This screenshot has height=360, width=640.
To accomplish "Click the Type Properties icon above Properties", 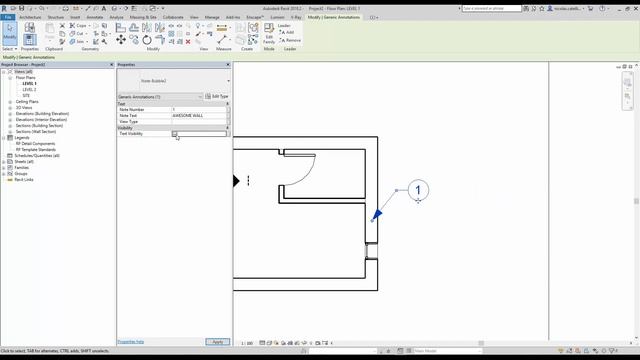I will 29,27.
